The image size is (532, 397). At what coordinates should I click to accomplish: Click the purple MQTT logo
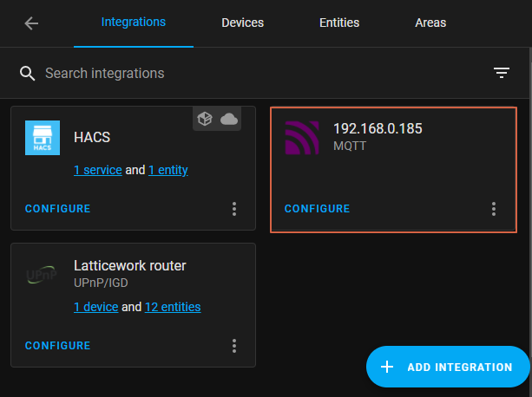302,138
